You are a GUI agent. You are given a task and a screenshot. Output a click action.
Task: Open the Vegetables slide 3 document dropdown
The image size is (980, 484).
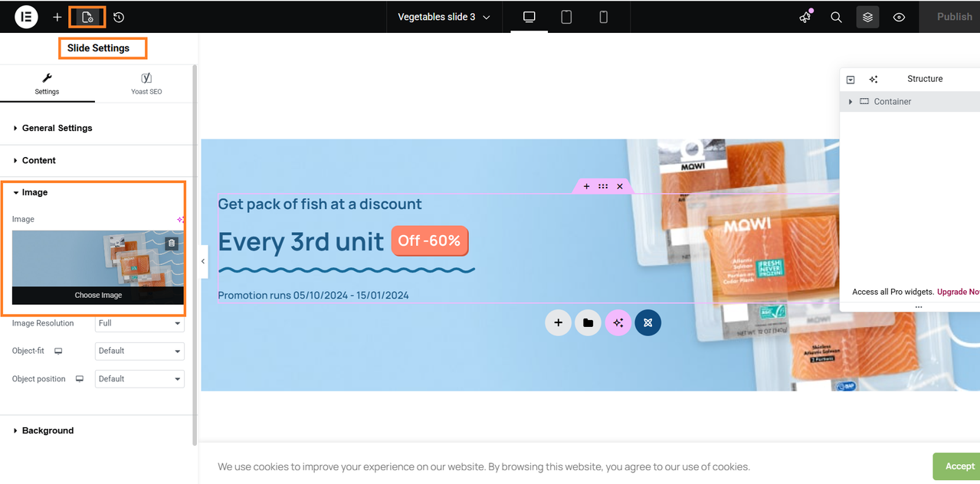[444, 17]
